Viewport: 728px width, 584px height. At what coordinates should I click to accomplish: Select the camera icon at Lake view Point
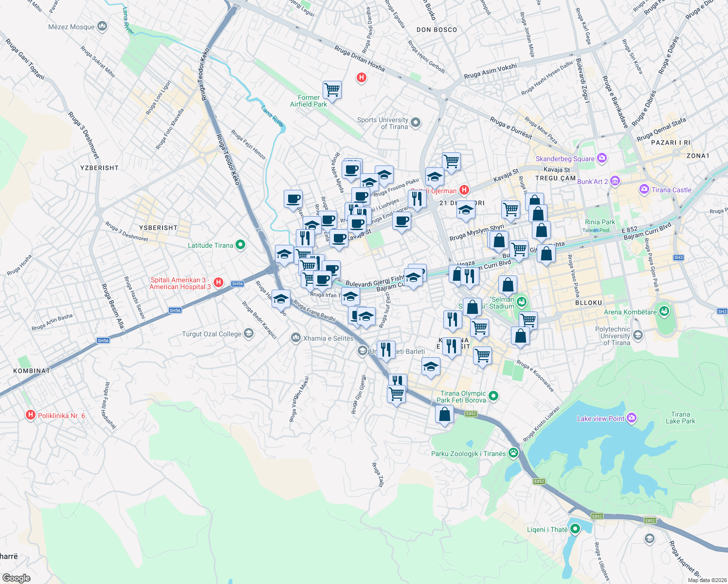pos(631,418)
